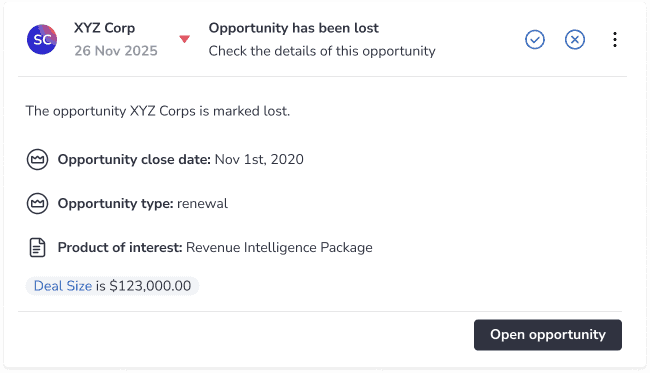Mark notification done with checkmark circle
The width and height of the screenshot is (650, 373).
click(535, 40)
